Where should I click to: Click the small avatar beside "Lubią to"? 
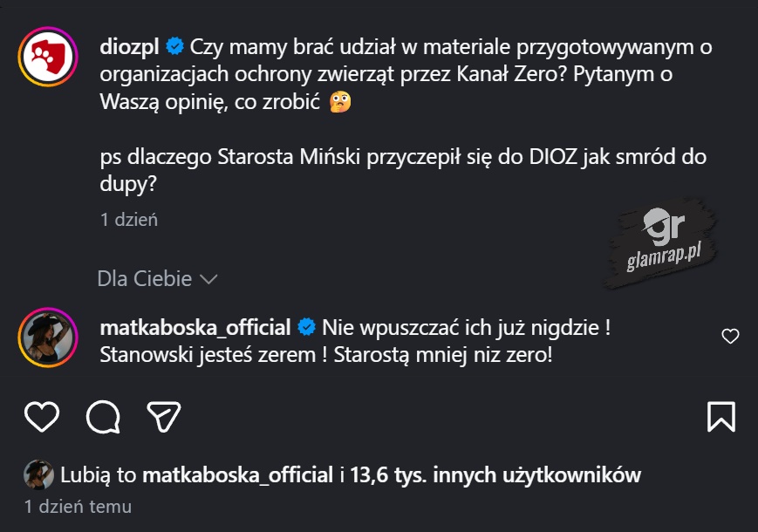tap(39, 475)
